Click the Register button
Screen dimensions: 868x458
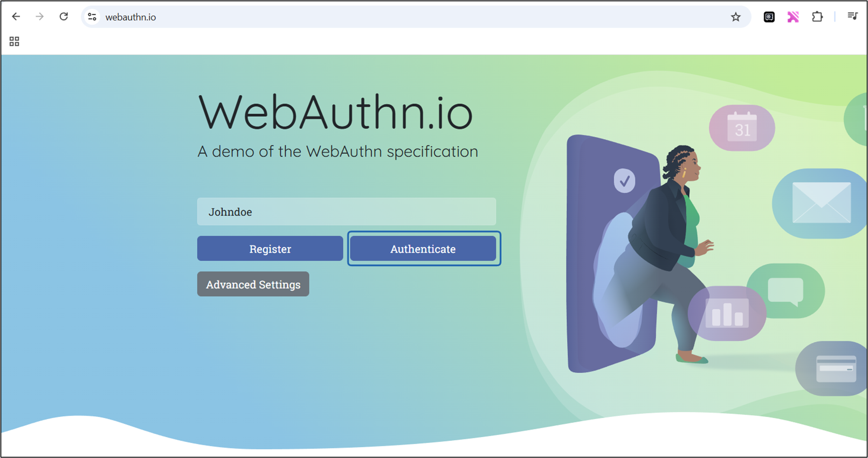270,249
